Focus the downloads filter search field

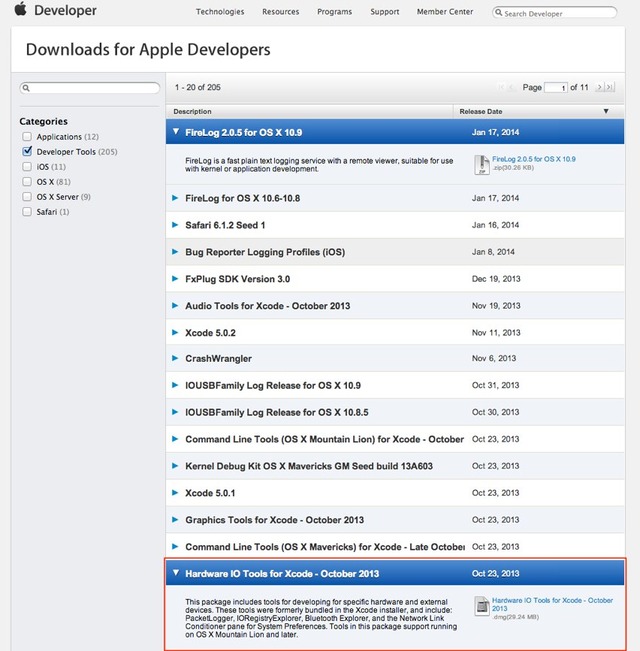click(90, 88)
